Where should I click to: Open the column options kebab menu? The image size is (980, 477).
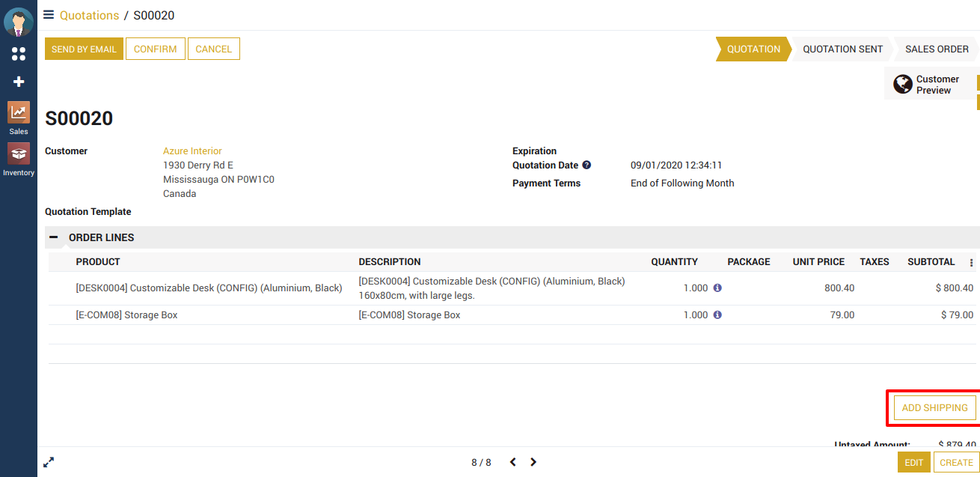(x=972, y=263)
